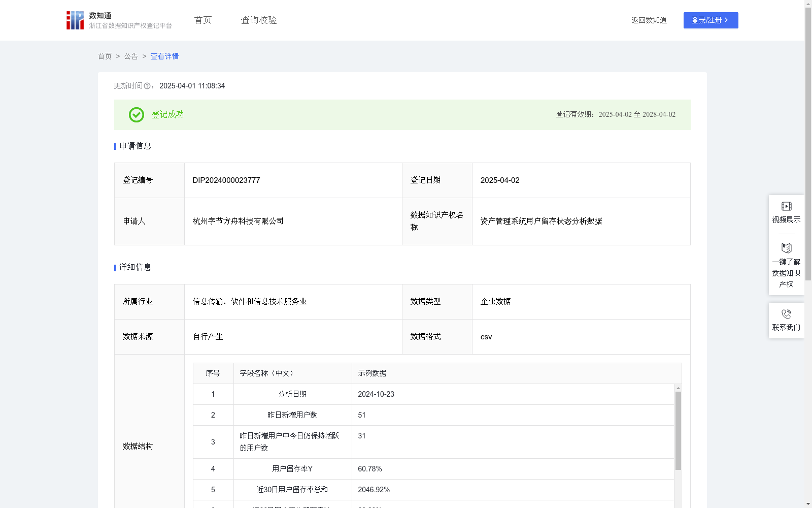
Task: Open the 视频展示 video icon
Action: (x=786, y=206)
